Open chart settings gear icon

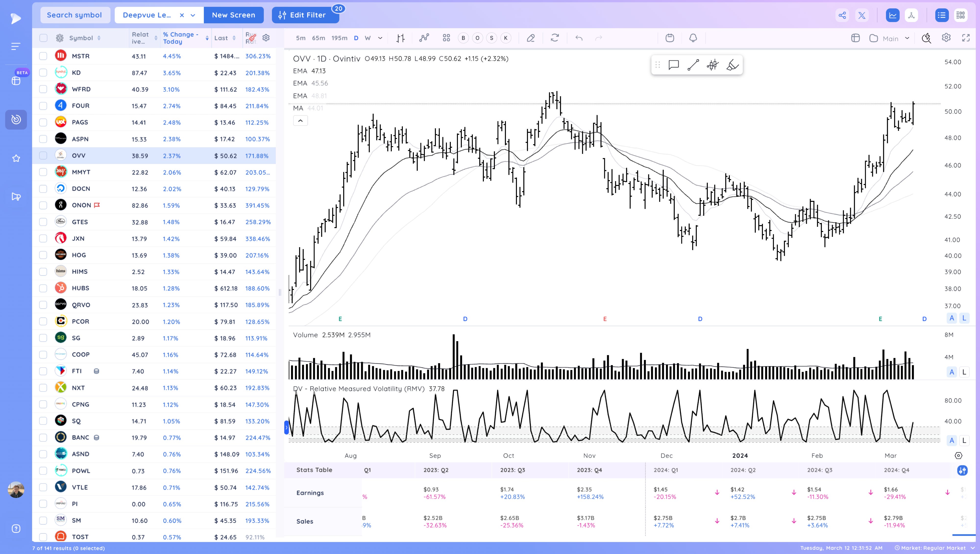click(946, 38)
